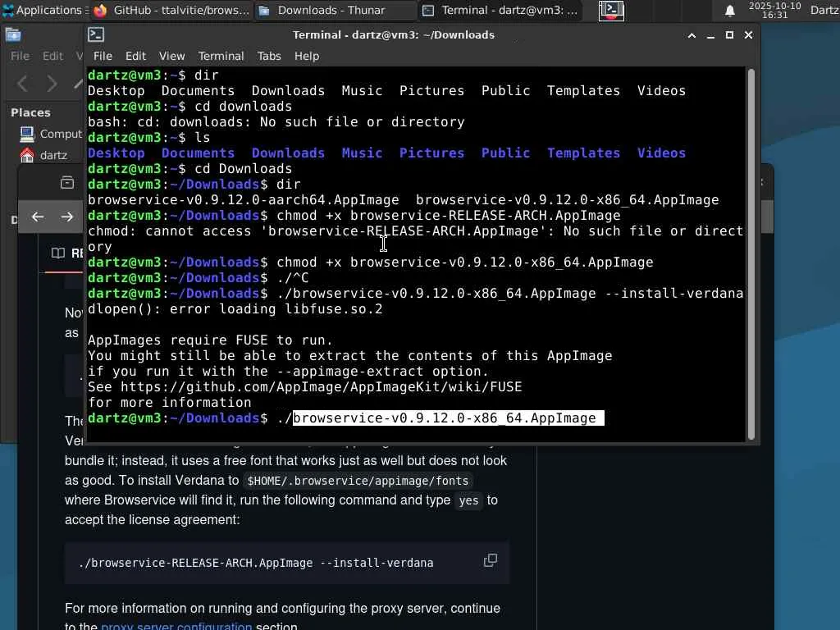Copy the install-verdana command on GitHub
This screenshot has height=630, width=840.
[x=491, y=561]
